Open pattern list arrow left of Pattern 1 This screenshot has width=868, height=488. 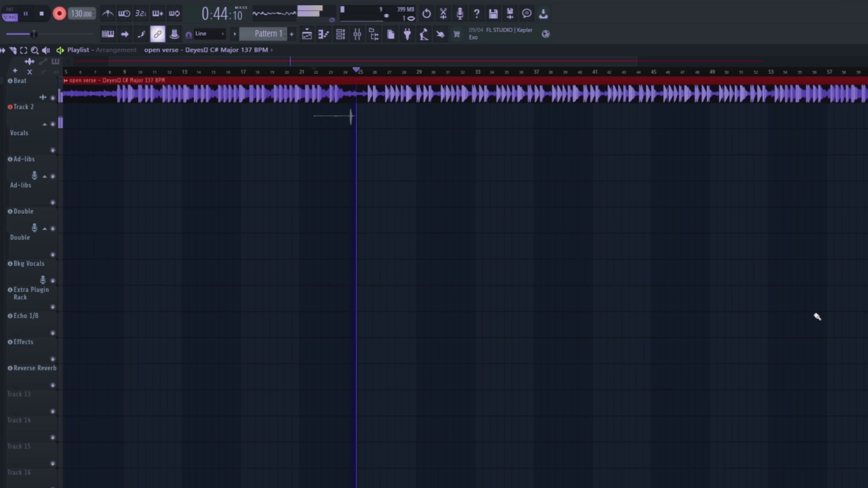235,34
